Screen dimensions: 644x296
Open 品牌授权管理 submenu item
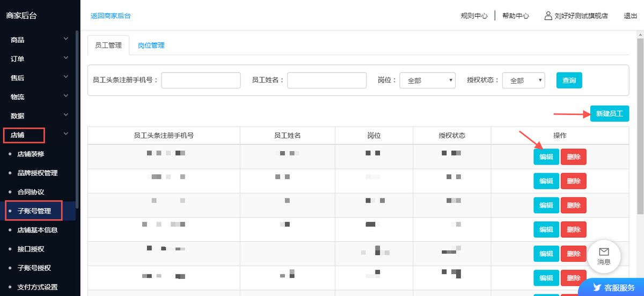coord(38,173)
